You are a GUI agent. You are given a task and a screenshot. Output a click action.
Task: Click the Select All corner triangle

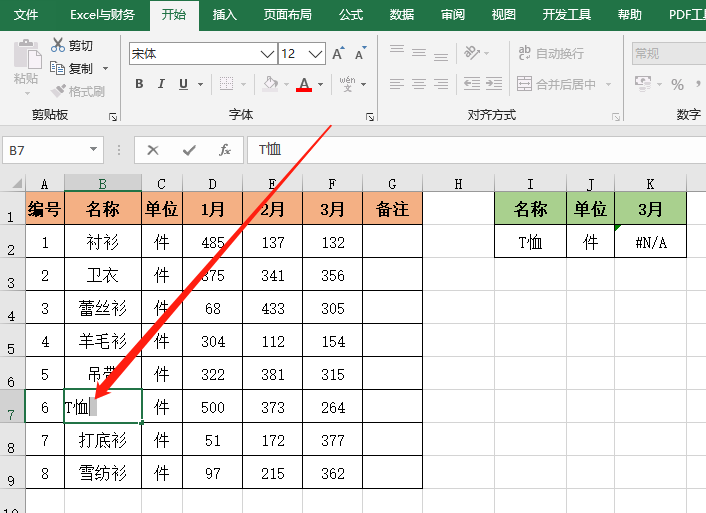pos(16,183)
